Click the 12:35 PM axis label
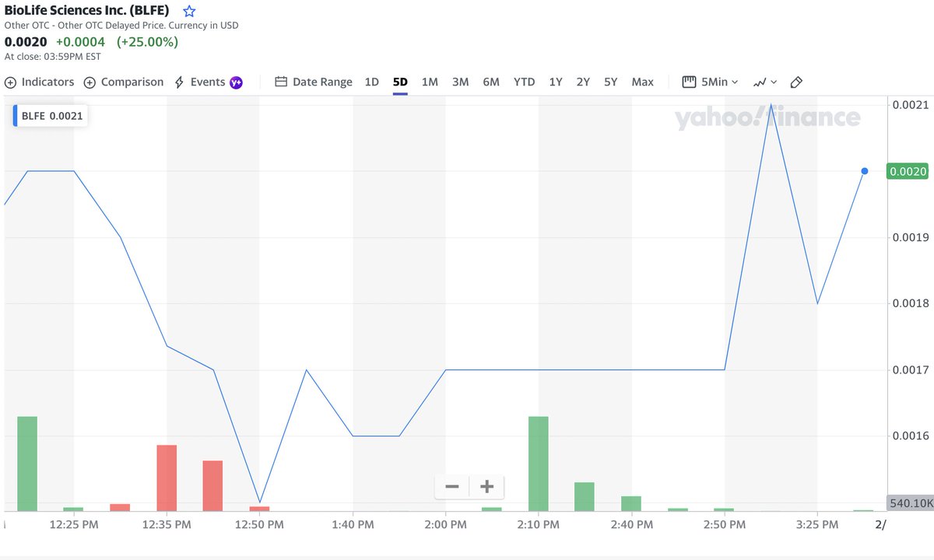This screenshot has height=560, width=934. coord(167,525)
